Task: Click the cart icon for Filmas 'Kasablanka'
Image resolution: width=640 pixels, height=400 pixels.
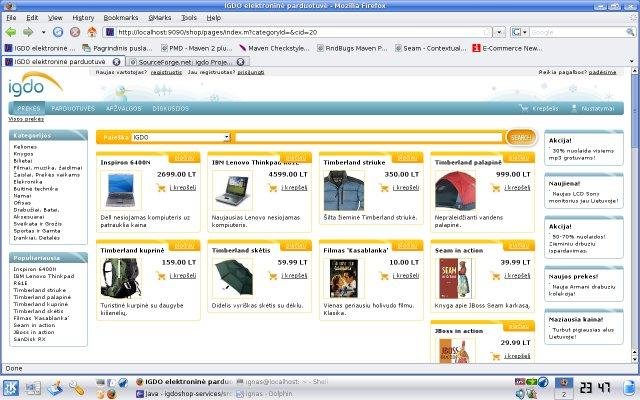Action: [384, 276]
